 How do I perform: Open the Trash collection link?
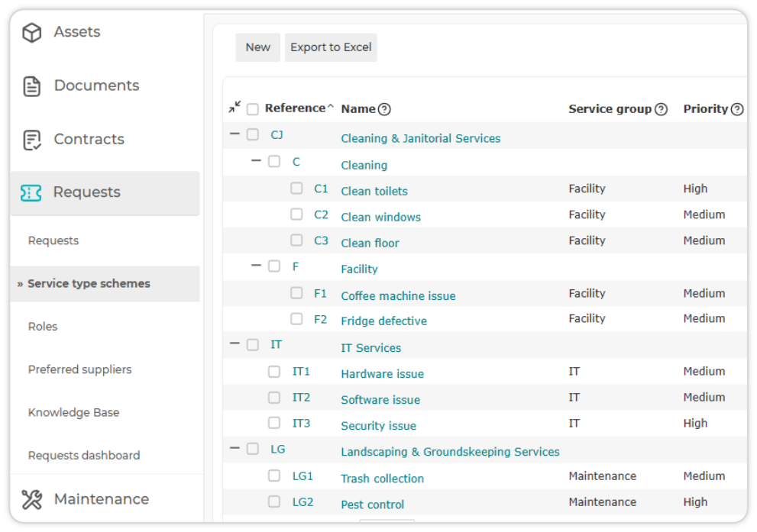coord(383,479)
